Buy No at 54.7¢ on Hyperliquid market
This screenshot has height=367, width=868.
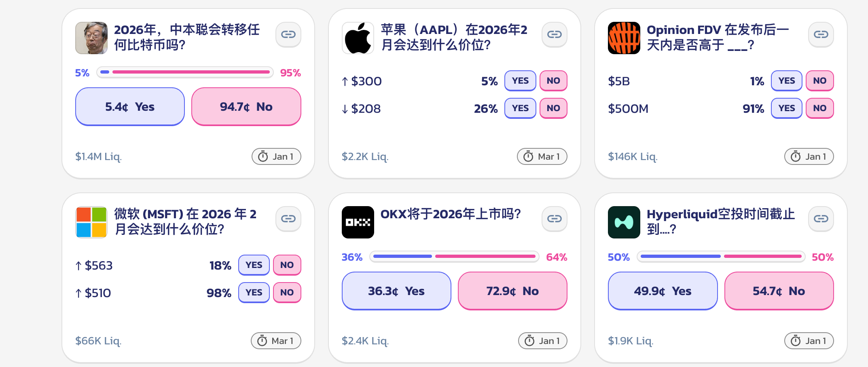779,291
